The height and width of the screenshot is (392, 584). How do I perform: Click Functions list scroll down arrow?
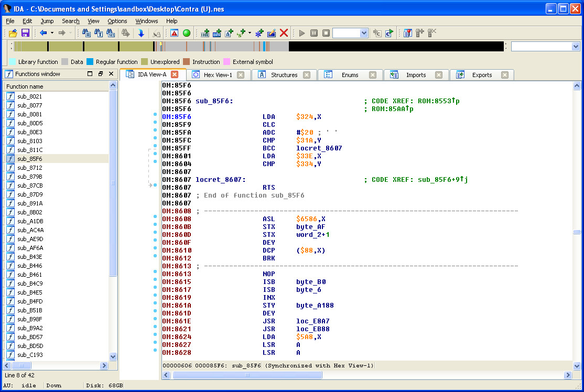[113, 356]
